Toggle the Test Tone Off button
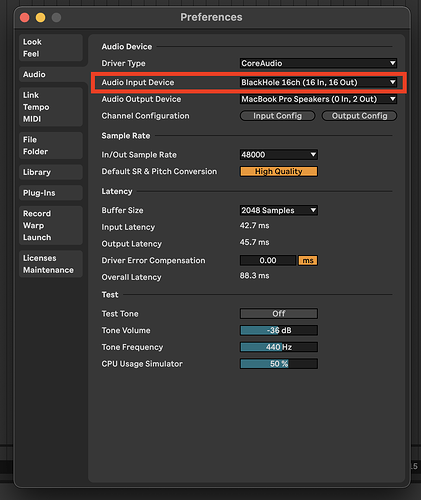 pyautogui.click(x=279, y=314)
